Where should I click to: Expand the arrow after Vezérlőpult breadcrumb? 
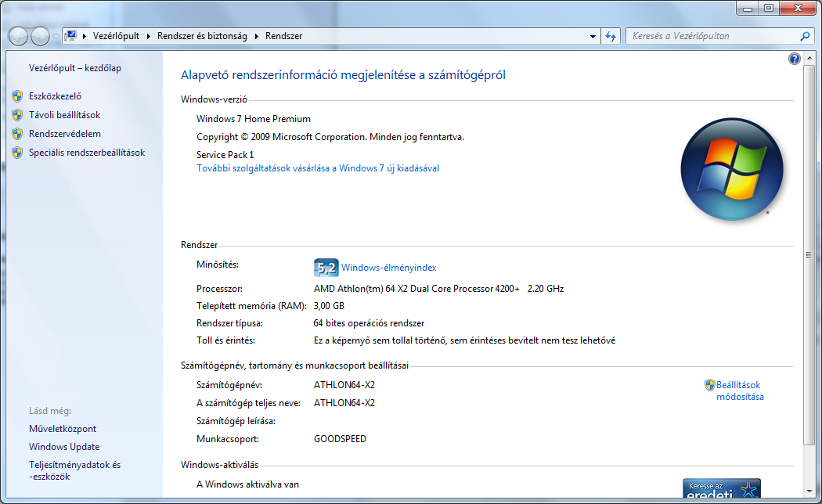pos(149,36)
